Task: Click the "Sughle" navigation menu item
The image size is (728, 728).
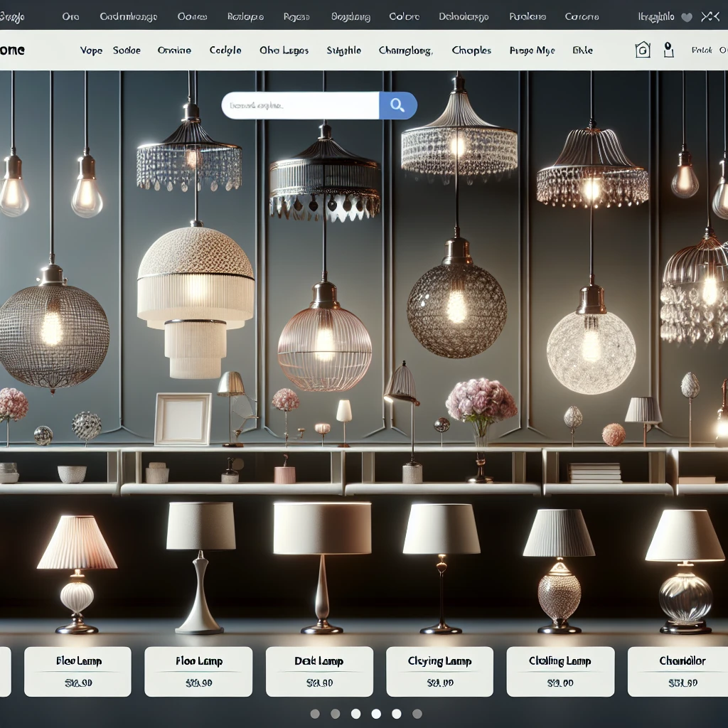Action: pyautogui.click(x=343, y=50)
